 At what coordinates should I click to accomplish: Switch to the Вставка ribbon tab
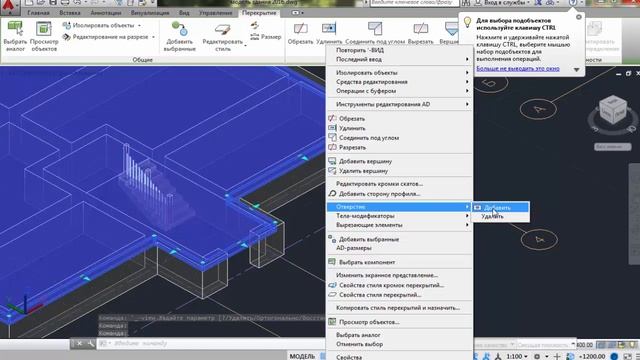click(70, 13)
